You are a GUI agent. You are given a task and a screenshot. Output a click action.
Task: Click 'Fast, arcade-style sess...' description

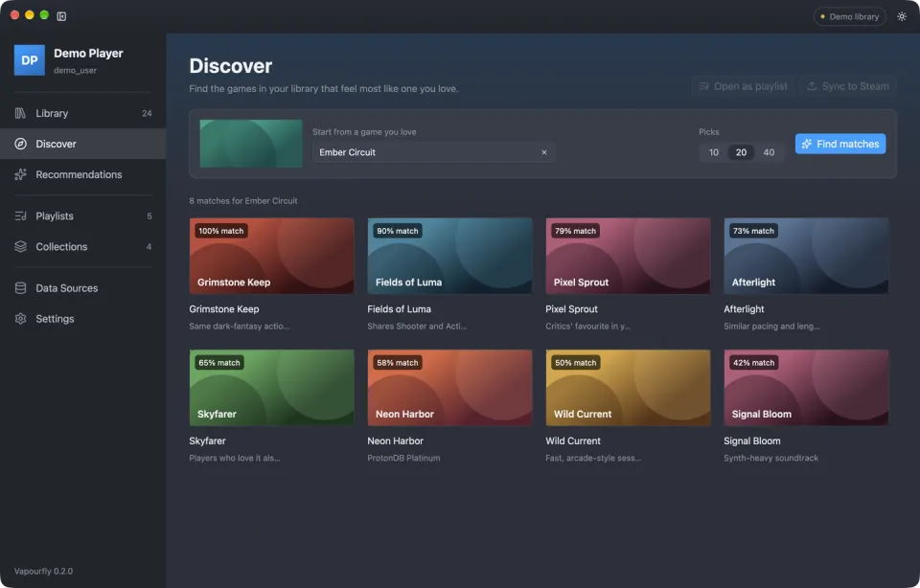coord(593,458)
